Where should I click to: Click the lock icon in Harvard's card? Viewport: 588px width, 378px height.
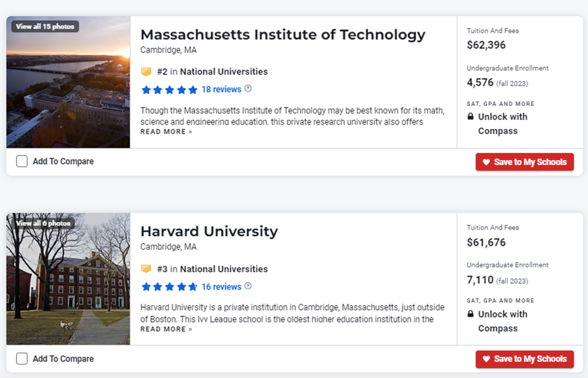[471, 314]
